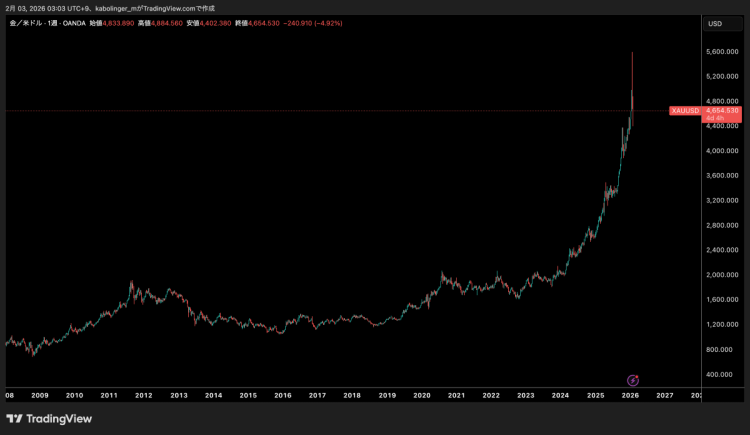Viewport: 750px width, 435px height.
Task: Click 2020 on the time axis
Action: [x=421, y=396]
